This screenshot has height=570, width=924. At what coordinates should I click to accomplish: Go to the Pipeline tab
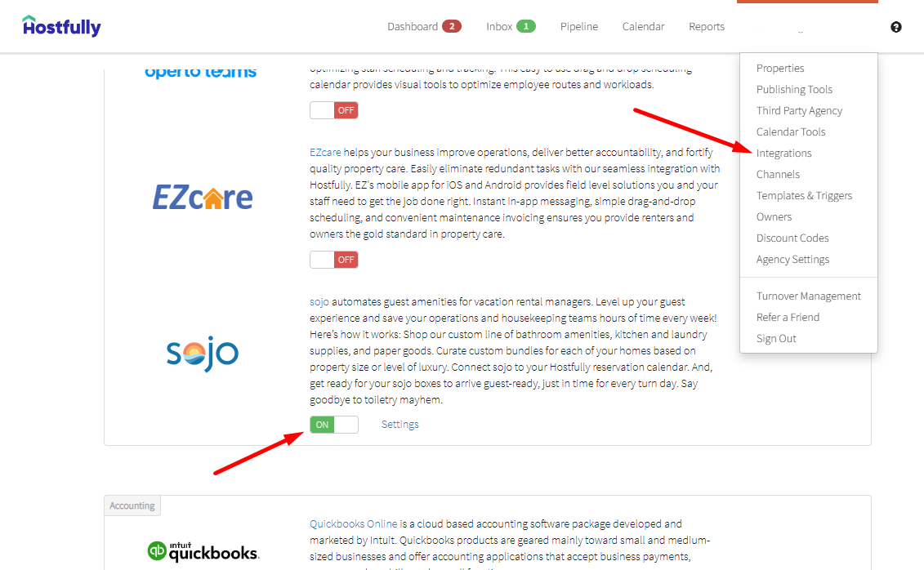pyautogui.click(x=578, y=26)
